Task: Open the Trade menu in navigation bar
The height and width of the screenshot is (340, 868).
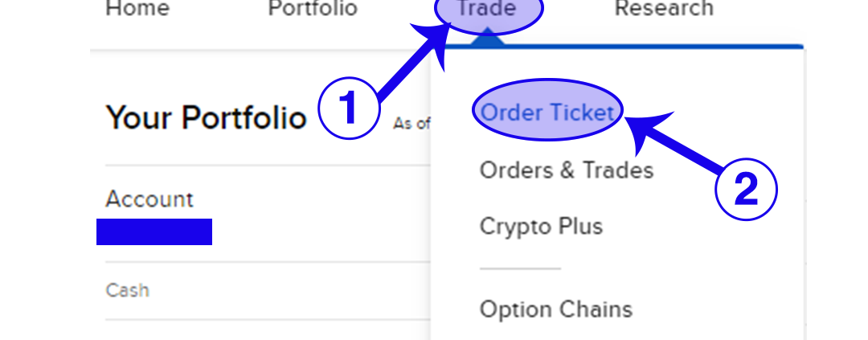Action: 489,10
